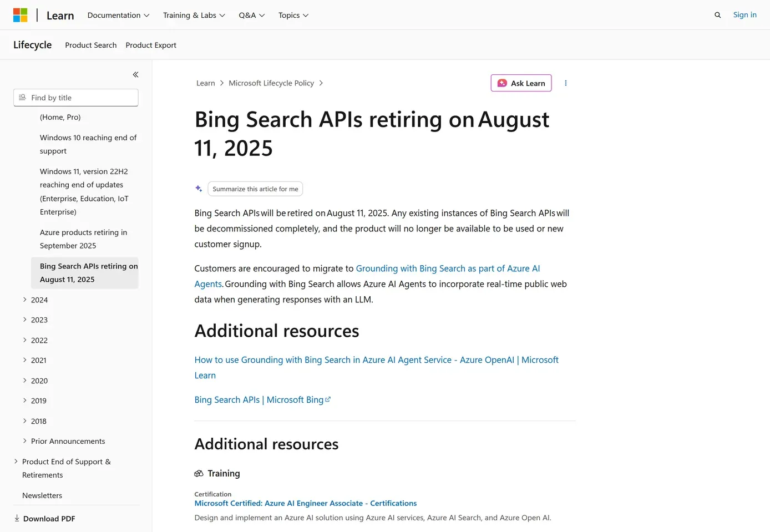
Task: Open the Product Search tab
Action: pos(91,45)
